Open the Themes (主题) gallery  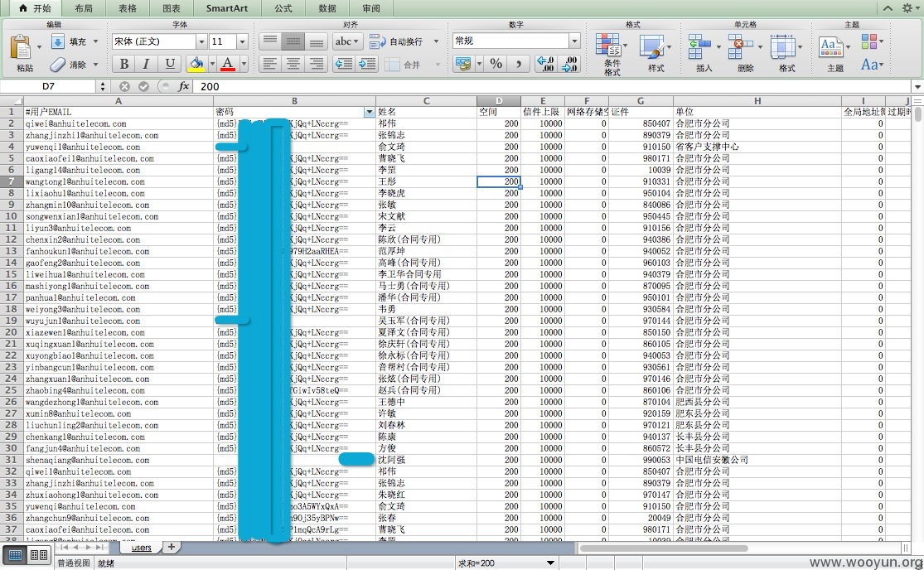831,47
